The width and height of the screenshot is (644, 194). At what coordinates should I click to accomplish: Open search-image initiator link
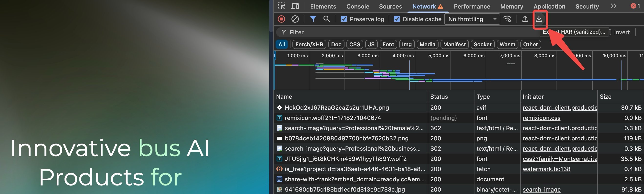[x=541, y=190]
